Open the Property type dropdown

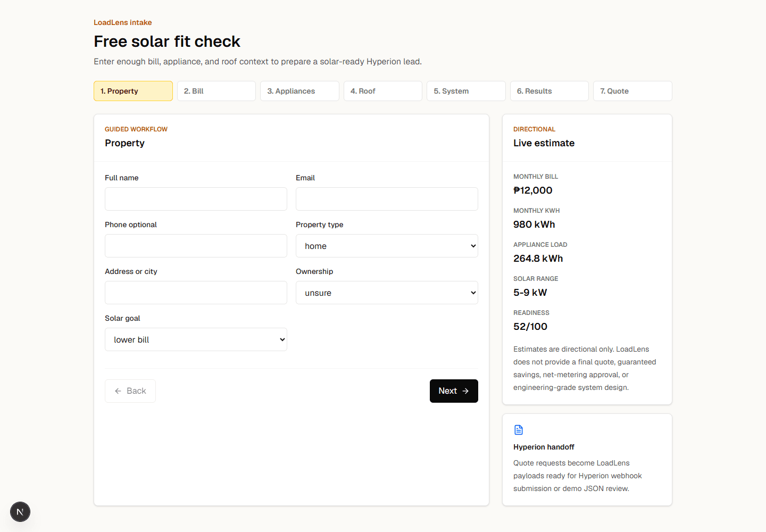pyautogui.click(x=387, y=246)
